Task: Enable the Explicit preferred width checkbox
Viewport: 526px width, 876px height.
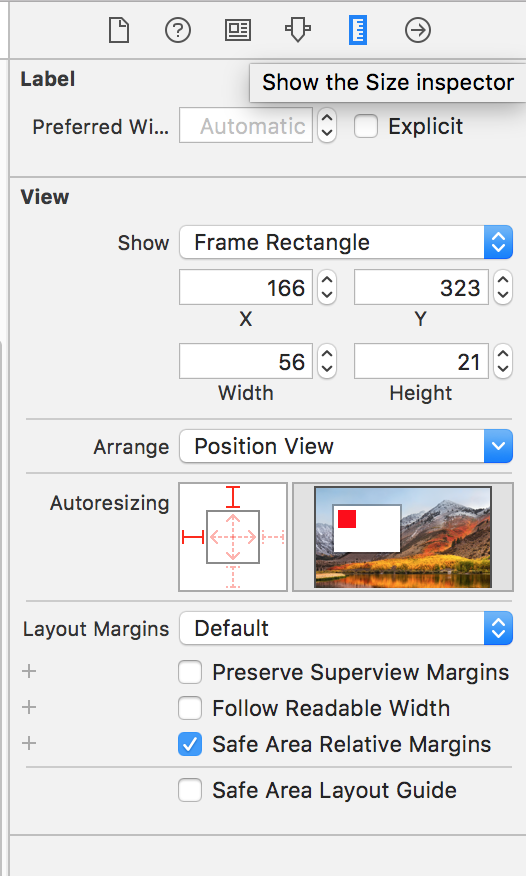Action: coord(366,126)
